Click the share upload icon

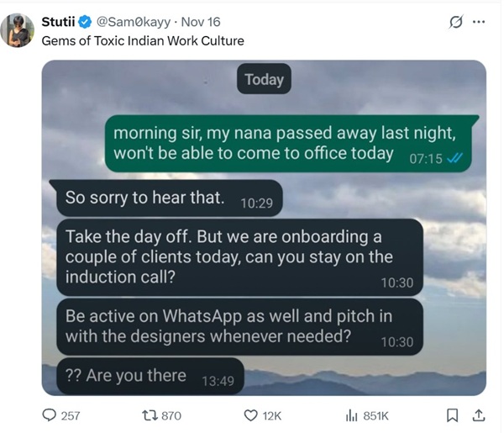coord(479,415)
